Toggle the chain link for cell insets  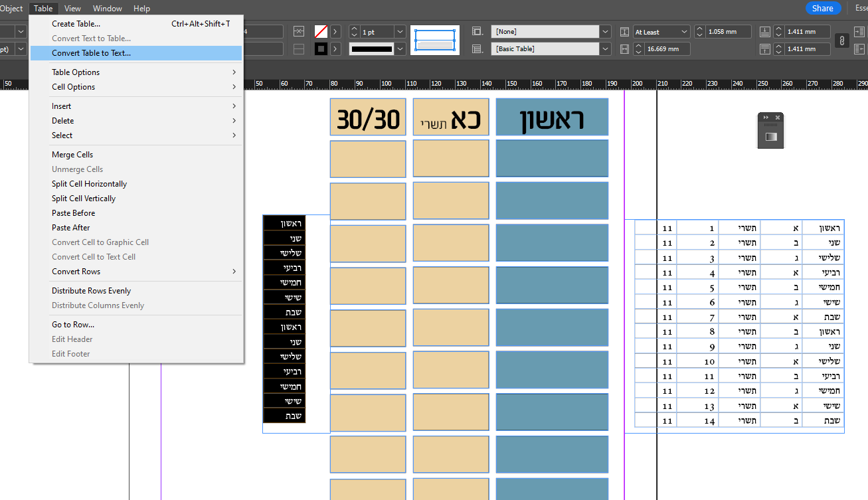[841, 40]
